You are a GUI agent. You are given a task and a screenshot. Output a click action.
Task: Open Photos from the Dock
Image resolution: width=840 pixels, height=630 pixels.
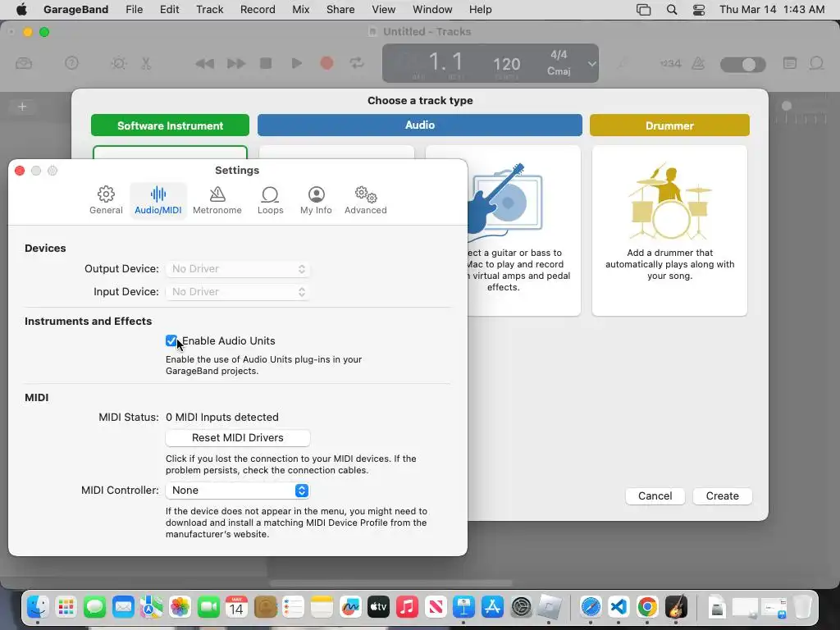point(180,607)
